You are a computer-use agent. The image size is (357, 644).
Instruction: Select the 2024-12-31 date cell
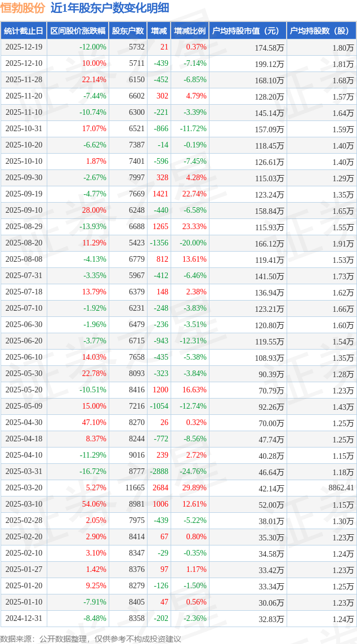tap(24, 619)
